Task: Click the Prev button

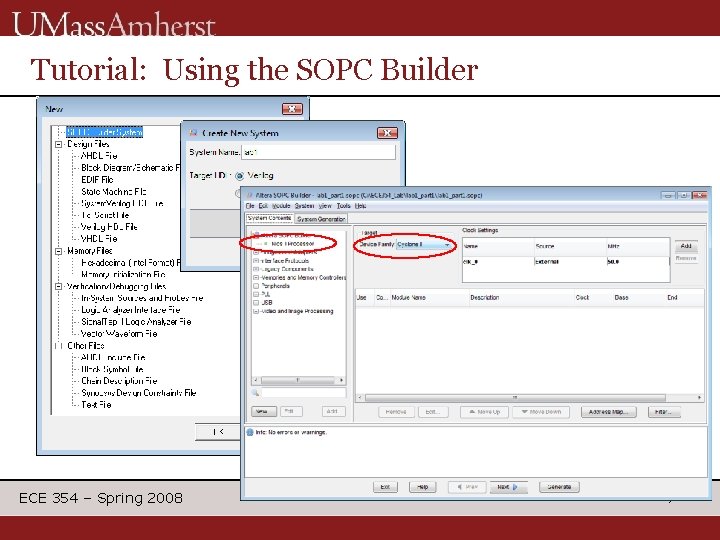Action: [x=467, y=487]
